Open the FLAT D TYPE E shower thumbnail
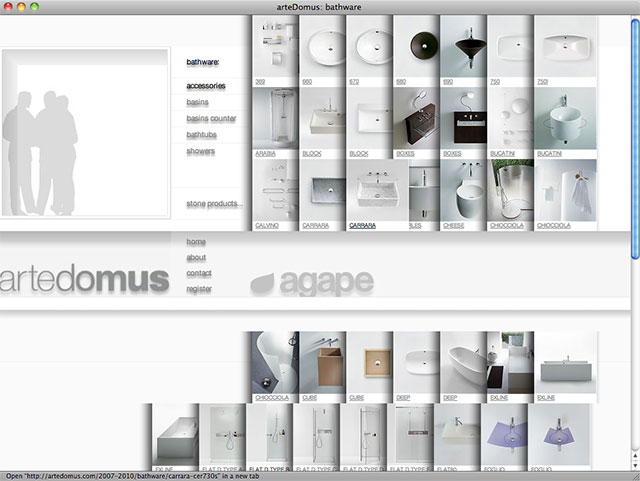 click(x=410, y=435)
